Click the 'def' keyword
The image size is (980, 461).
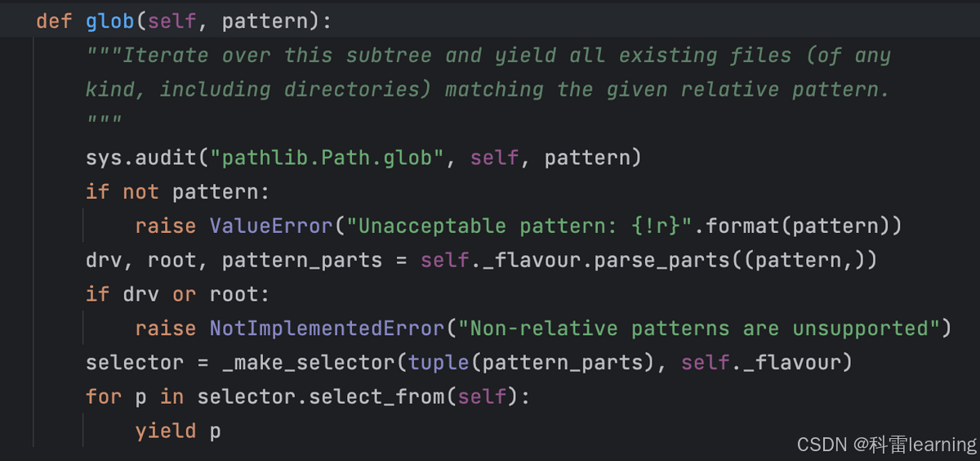point(55,21)
